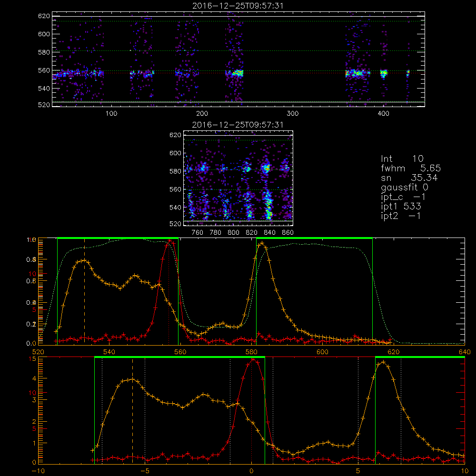This screenshot has height=476, width=476.
Task: Select the 'fwhm 5.65' readout line
Action: pos(411,168)
